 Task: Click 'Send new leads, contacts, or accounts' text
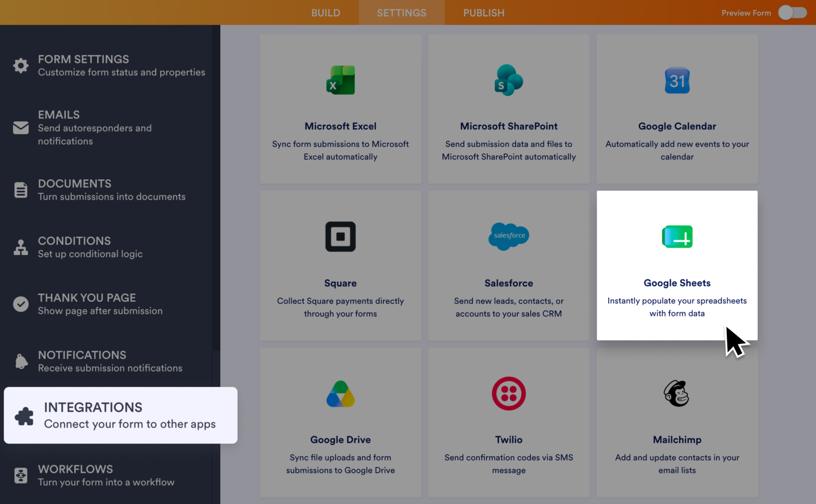coord(509,307)
